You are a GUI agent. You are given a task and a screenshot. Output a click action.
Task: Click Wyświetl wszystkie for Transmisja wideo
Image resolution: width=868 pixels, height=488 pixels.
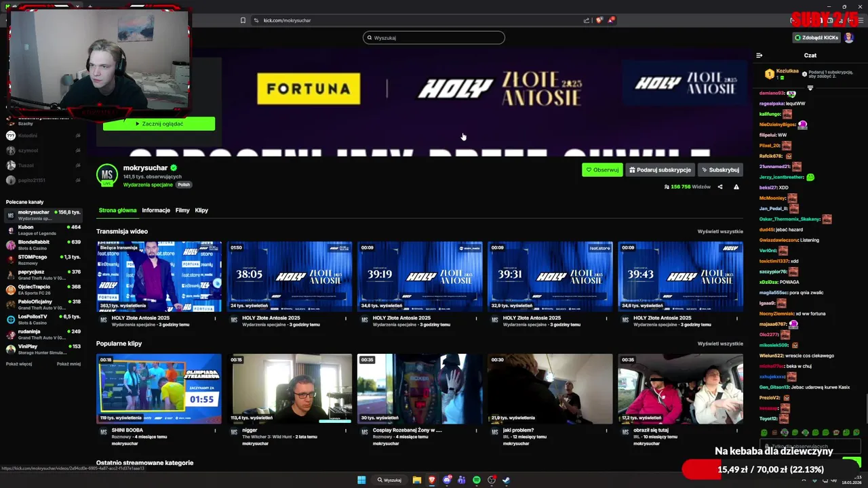click(720, 232)
